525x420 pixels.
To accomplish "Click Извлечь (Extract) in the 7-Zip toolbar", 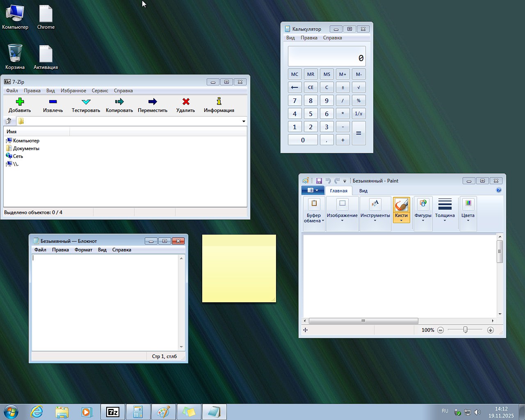I will tap(52, 105).
